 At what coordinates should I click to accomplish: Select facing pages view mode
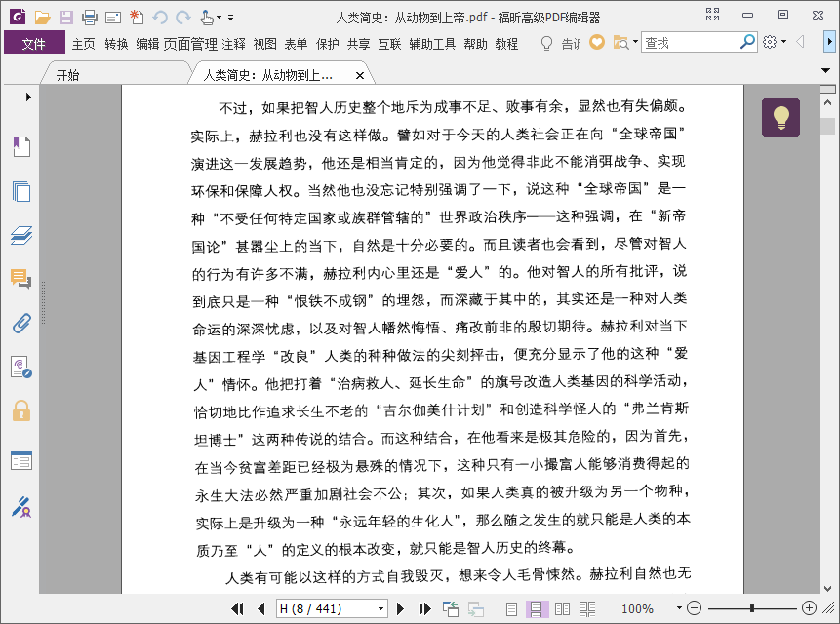click(x=563, y=609)
